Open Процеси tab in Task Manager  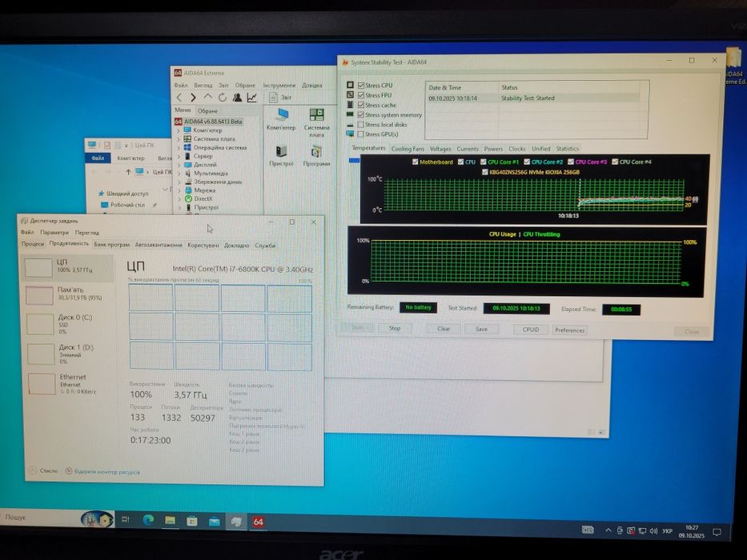pos(33,244)
